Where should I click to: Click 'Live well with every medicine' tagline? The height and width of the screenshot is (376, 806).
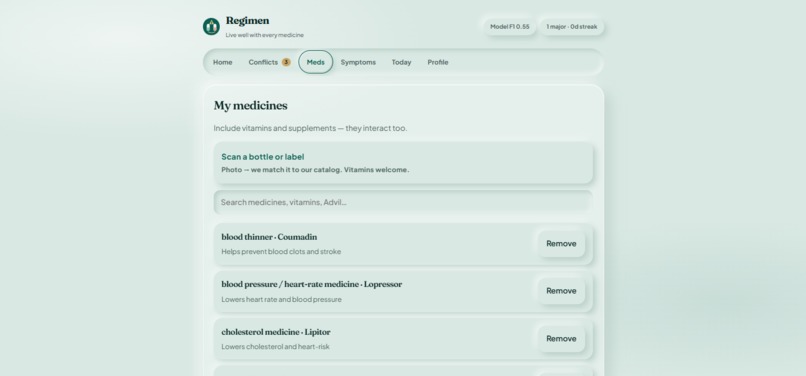265,35
